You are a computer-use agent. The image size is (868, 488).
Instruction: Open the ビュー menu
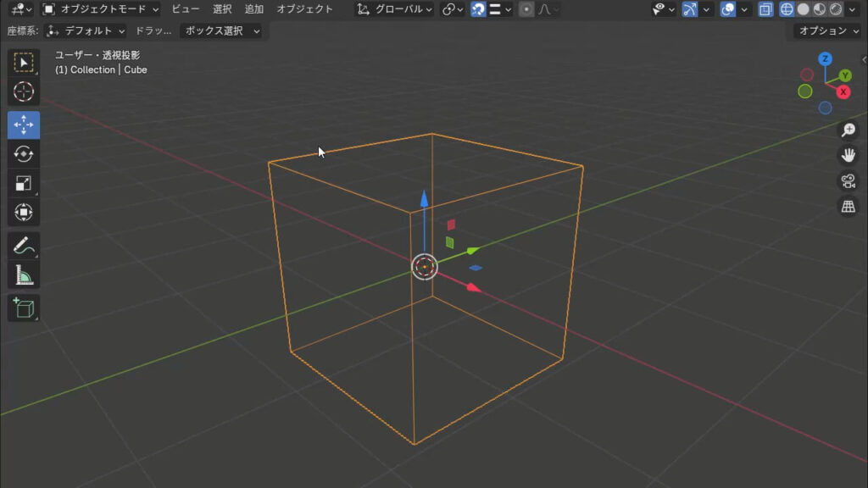(x=185, y=8)
